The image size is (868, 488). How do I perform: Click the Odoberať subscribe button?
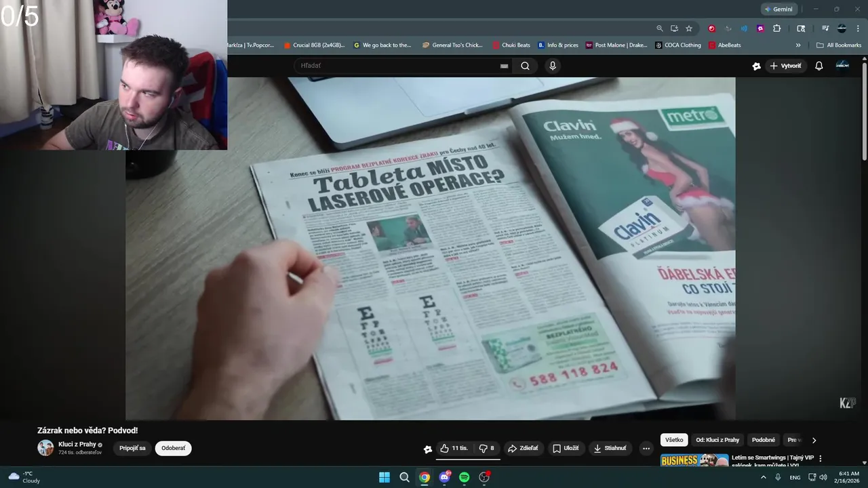pos(173,448)
